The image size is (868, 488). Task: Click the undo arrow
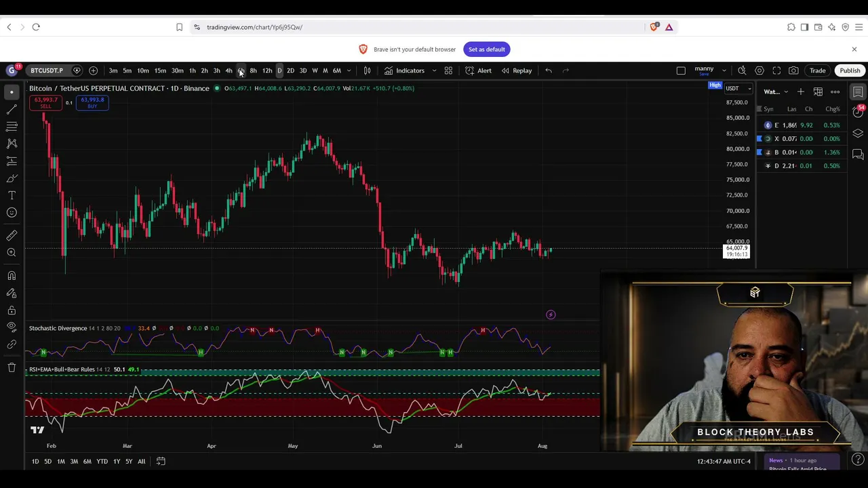(x=549, y=70)
